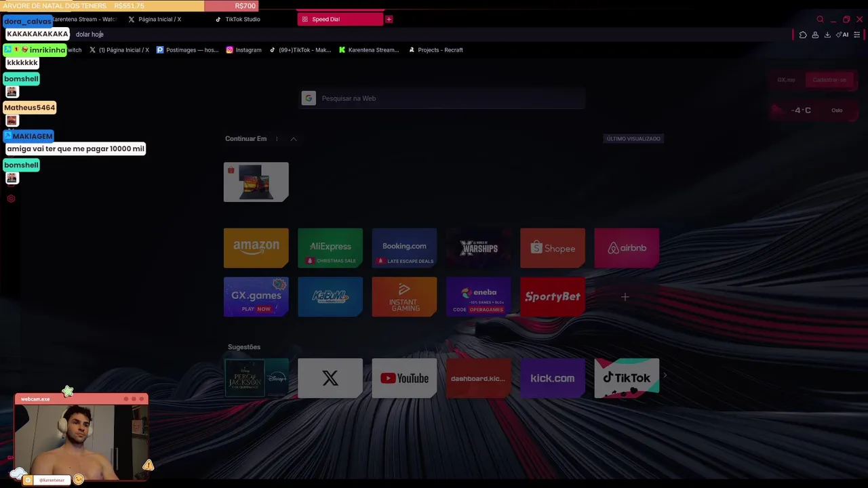Open the Airbnb speed dial tile

pyautogui.click(x=627, y=248)
